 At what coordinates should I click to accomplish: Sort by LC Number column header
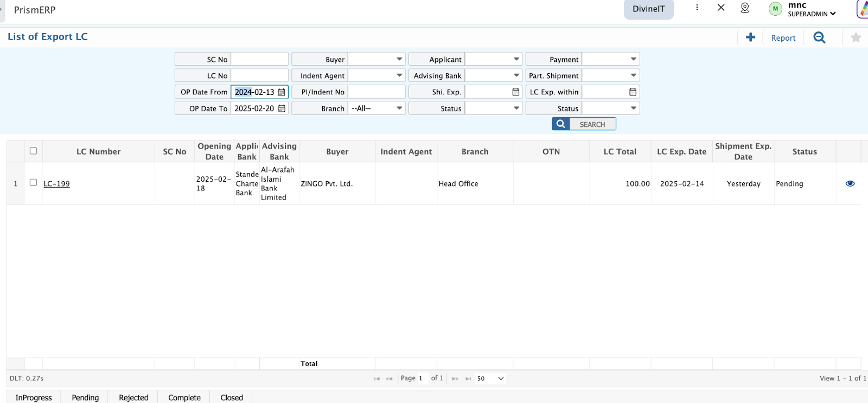(99, 151)
